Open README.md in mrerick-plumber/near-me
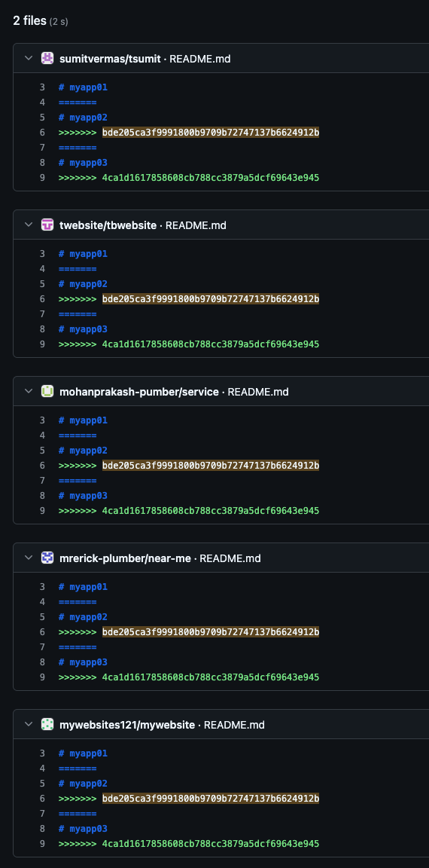Screen dimensions: 429x868 pos(230,558)
